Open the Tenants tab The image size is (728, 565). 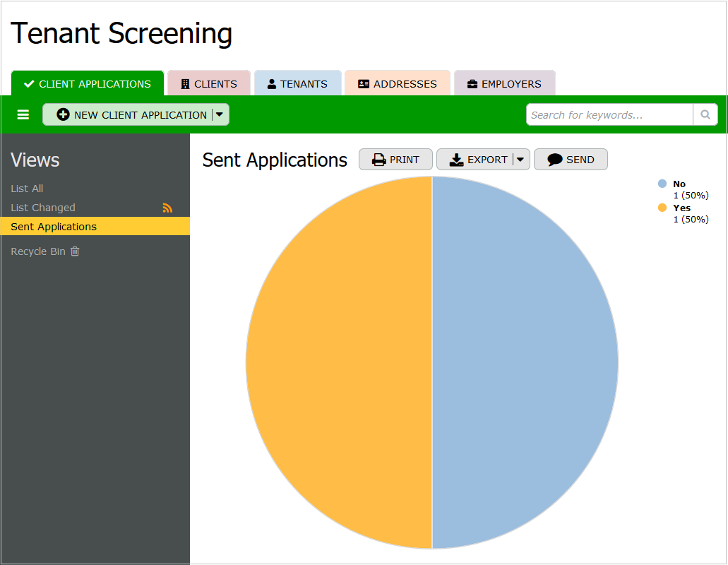click(297, 83)
